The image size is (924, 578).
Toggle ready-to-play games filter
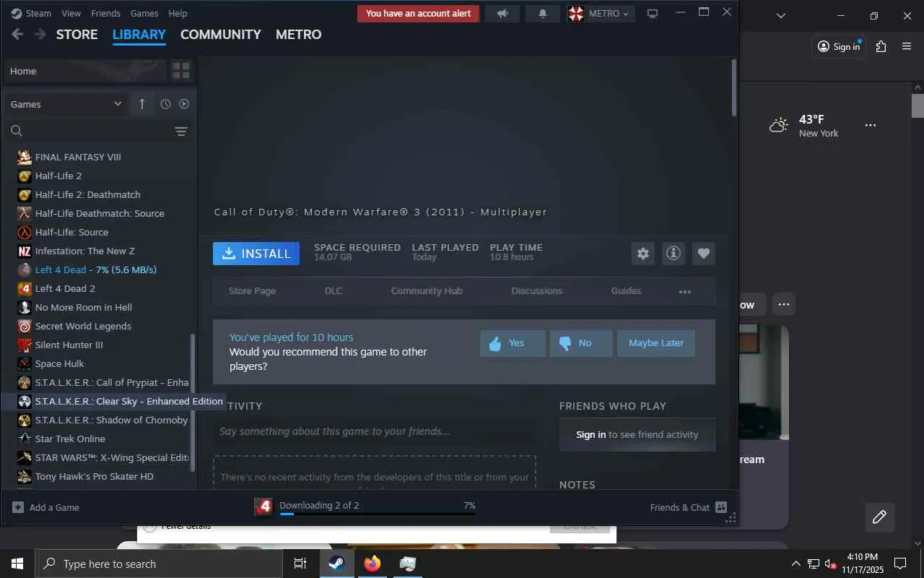tap(184, 104)
